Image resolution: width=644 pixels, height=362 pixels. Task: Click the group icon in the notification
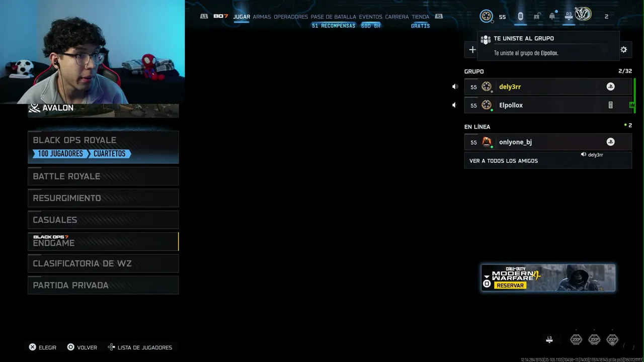(x=486, y=39)
